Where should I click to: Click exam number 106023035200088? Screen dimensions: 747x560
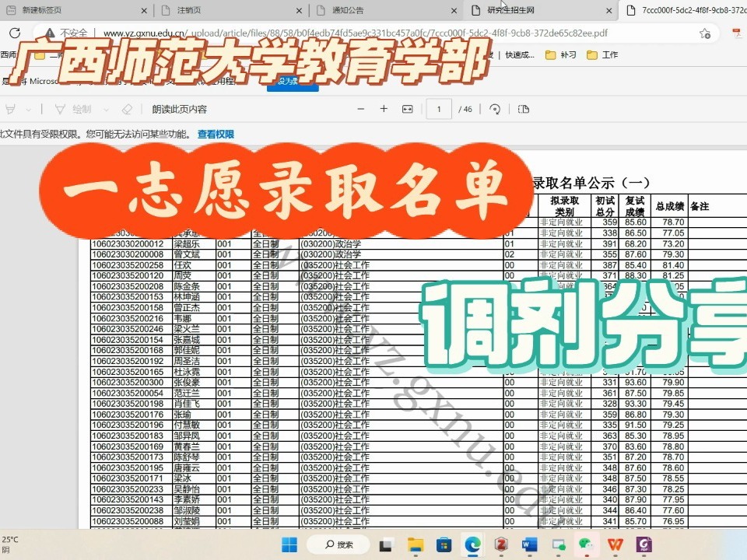[128, 521]
